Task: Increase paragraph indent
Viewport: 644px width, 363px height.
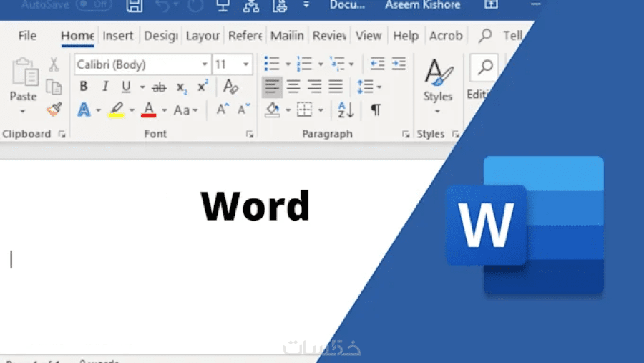Action: (399, 64)
